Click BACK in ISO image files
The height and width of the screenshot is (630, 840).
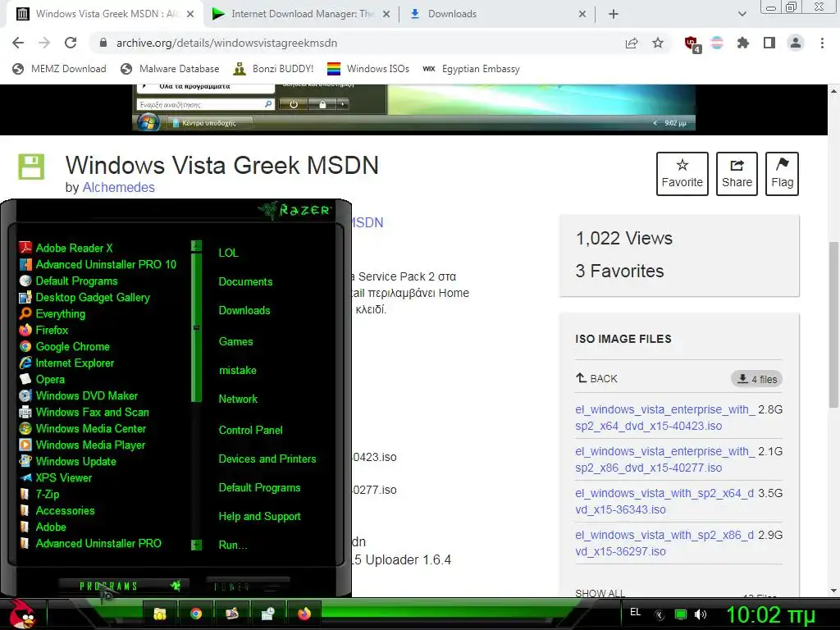pyautogui.click(x=597, y=379)
